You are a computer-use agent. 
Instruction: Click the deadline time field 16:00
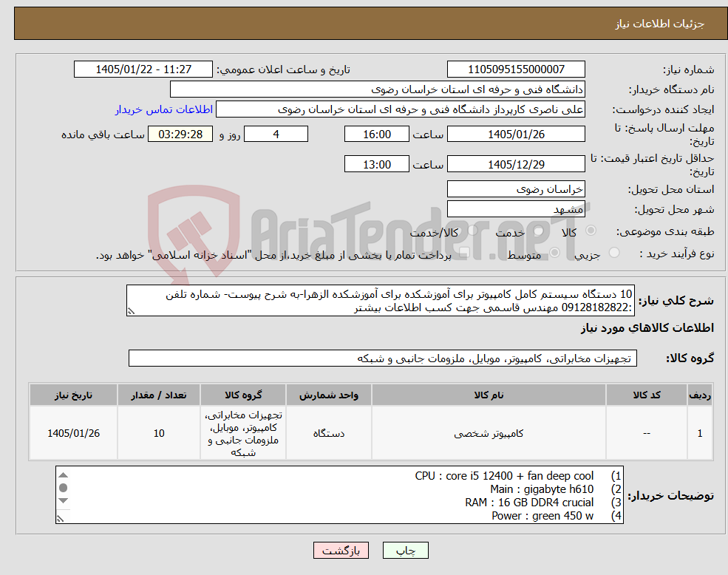click(376, 135)
